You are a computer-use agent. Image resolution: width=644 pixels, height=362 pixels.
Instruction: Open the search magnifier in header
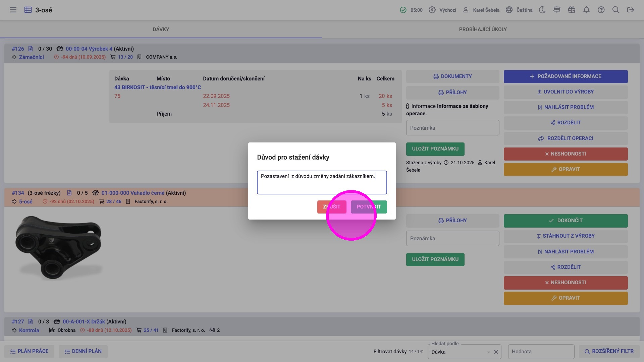coord(616,10)
